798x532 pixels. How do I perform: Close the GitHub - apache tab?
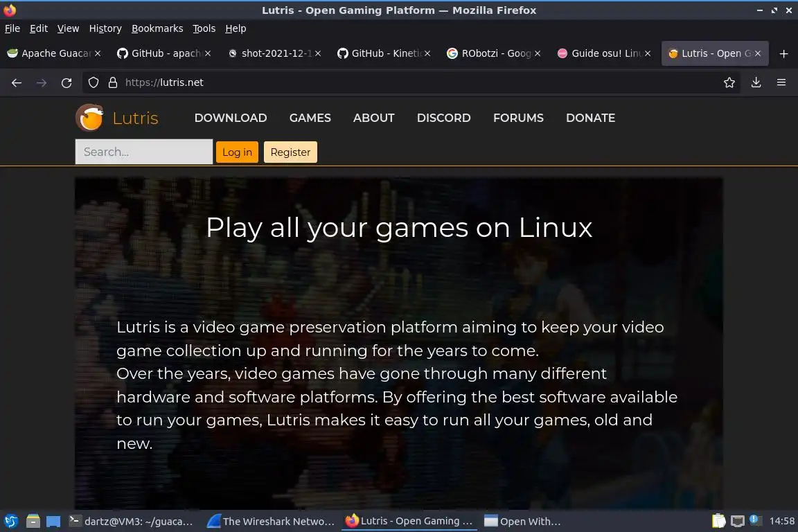tap(208, 53)
